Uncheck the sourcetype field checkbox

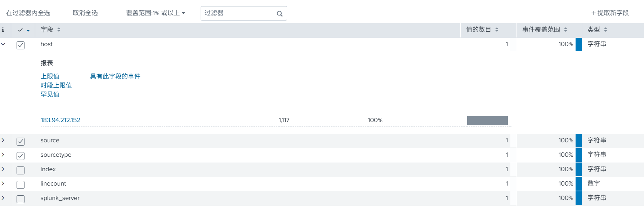21,156
